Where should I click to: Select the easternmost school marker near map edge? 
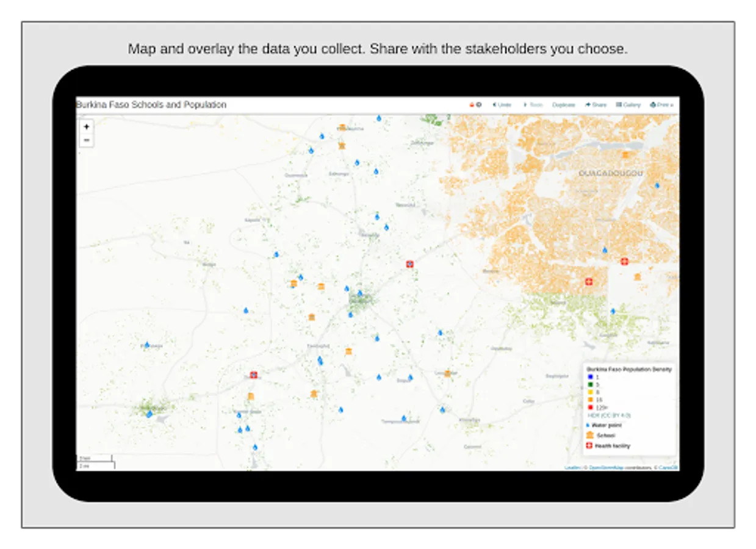(x=638, y=277)
